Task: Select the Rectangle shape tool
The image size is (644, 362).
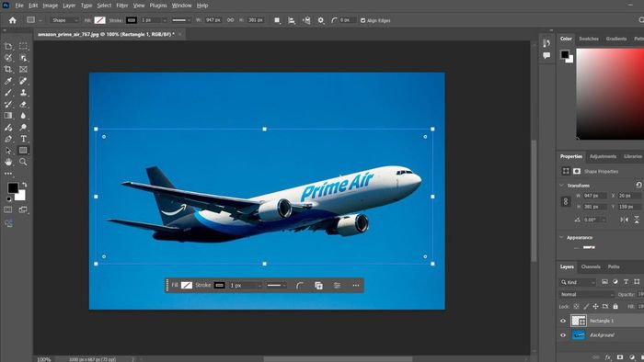Action: [x=23, y=151]
